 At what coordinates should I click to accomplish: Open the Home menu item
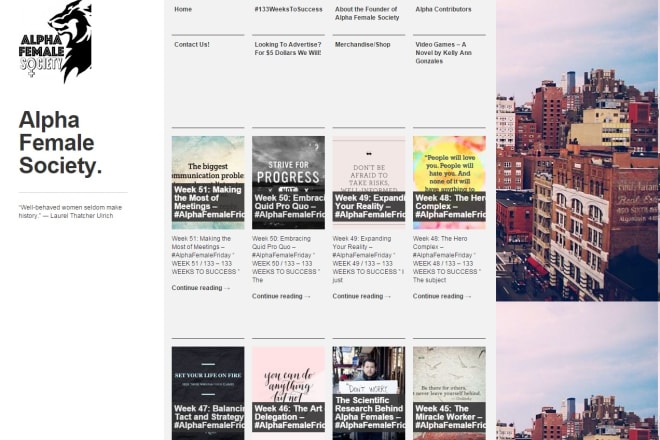click(183, 9)
